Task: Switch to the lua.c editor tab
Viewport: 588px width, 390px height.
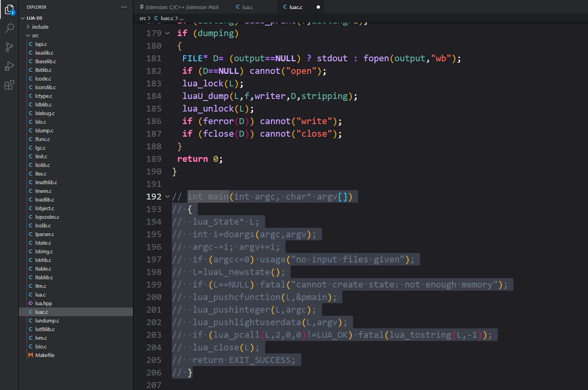Action: 248,7
